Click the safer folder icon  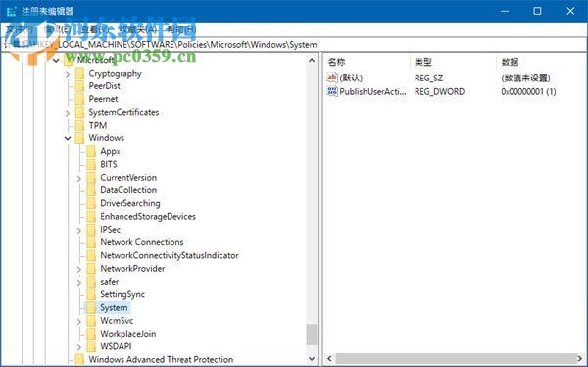pos(91,282)
